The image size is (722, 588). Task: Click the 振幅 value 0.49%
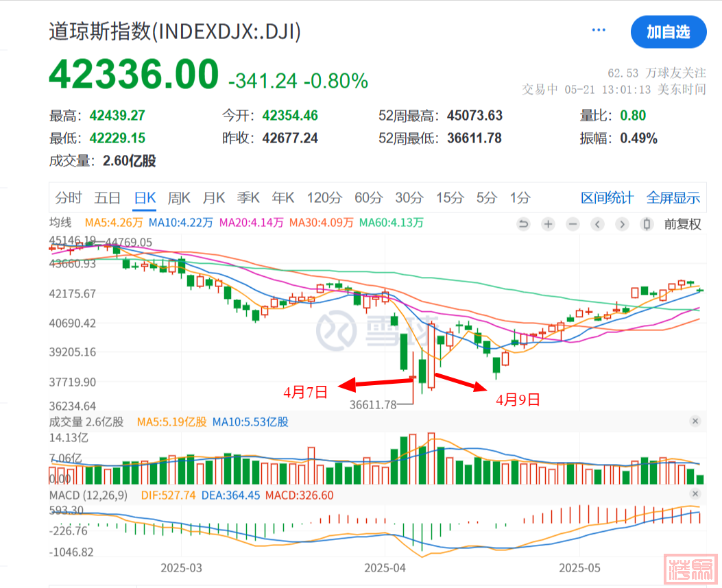[x=638, y=138]
